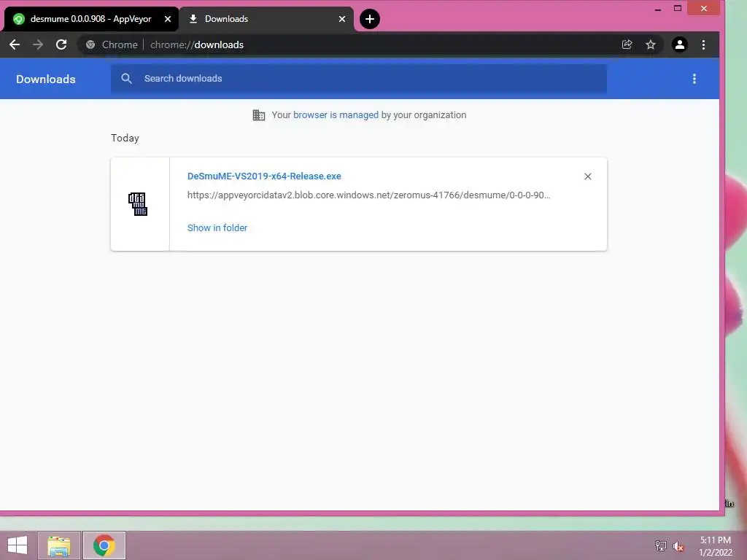Screen dimensions: 747x560
Task: Click Chrome icon in taskbar
Action: (x=104, y=545)
